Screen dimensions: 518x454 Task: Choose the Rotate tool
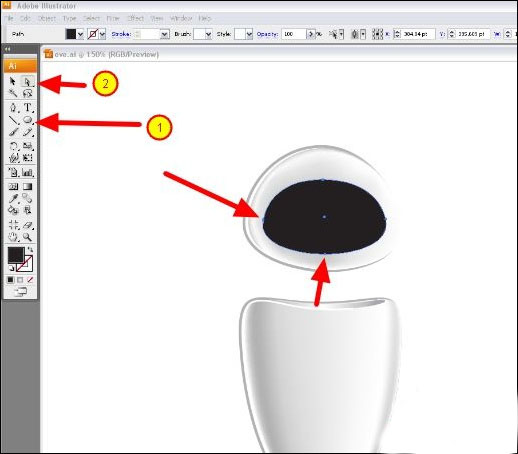pyautogui.click(x=13, y=146)
